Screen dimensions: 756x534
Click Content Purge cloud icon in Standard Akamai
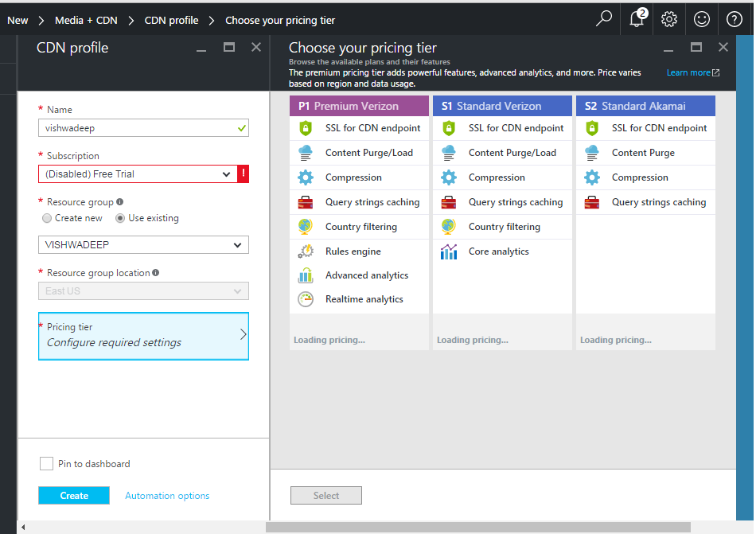[x=592, y=153]
